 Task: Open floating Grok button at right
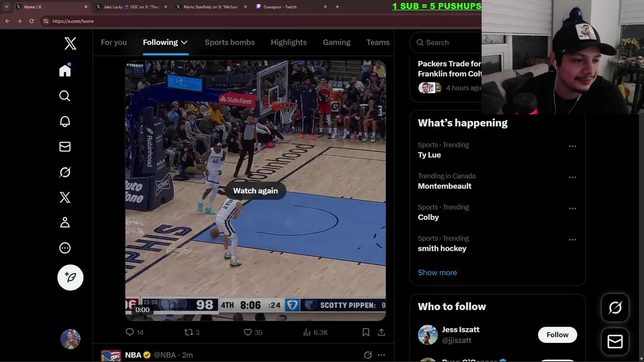615,308
